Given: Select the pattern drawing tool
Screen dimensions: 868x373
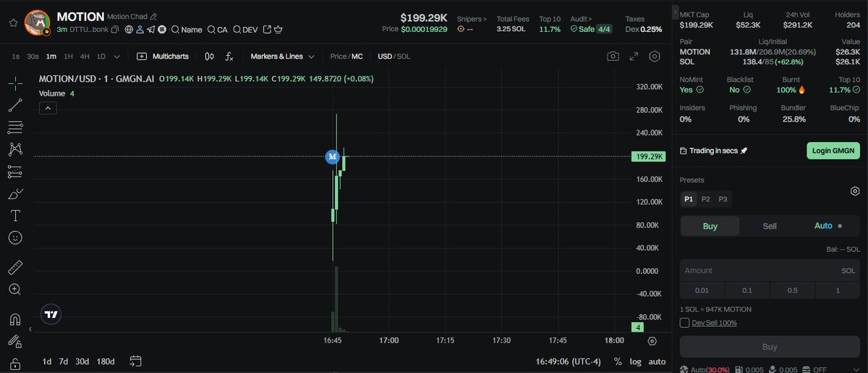Looking at the screenshot, I should (x=15, y=149).
